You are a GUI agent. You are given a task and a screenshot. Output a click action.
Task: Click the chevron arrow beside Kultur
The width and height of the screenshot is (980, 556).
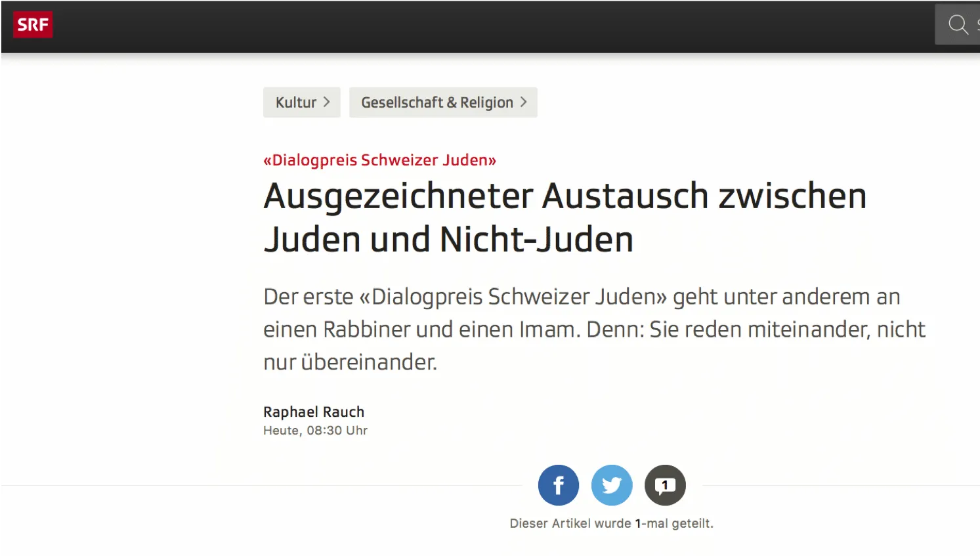326,102
